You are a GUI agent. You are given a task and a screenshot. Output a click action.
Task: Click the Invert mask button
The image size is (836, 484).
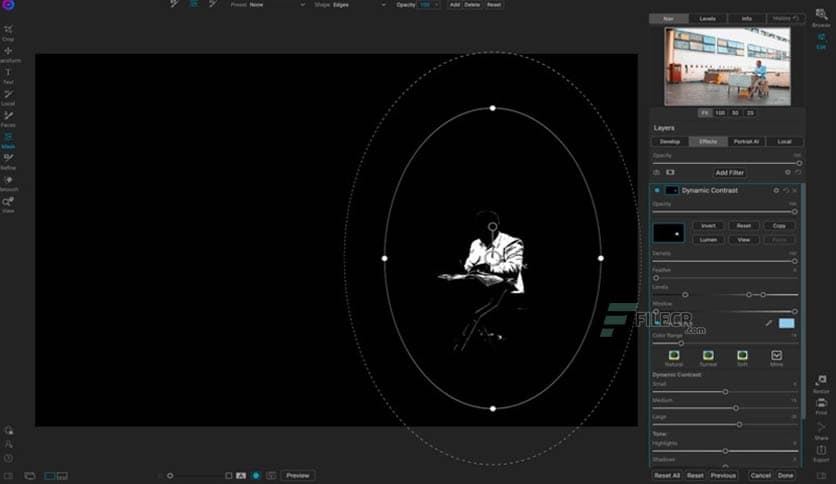pyautogui.click(x=708, y=226)
